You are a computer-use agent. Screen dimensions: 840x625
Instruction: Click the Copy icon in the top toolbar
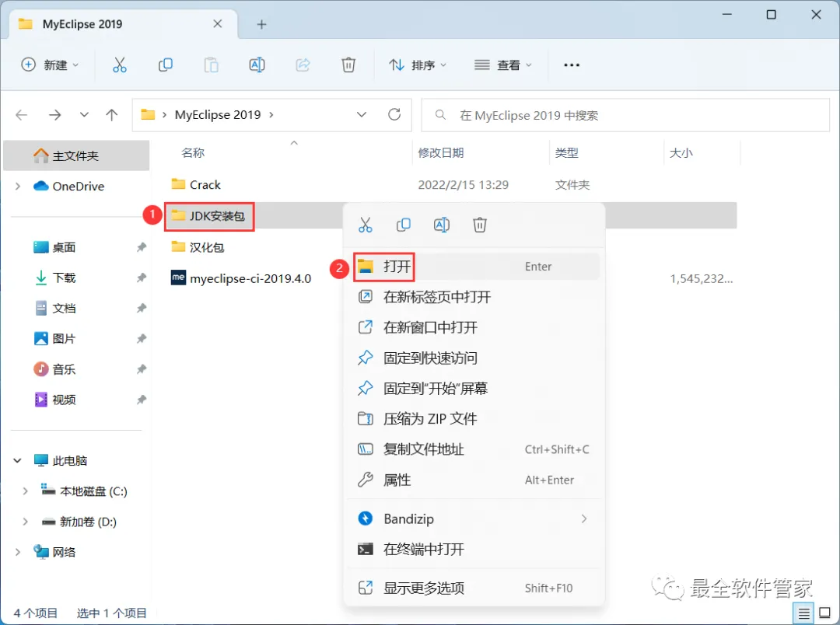pos(166,65)
